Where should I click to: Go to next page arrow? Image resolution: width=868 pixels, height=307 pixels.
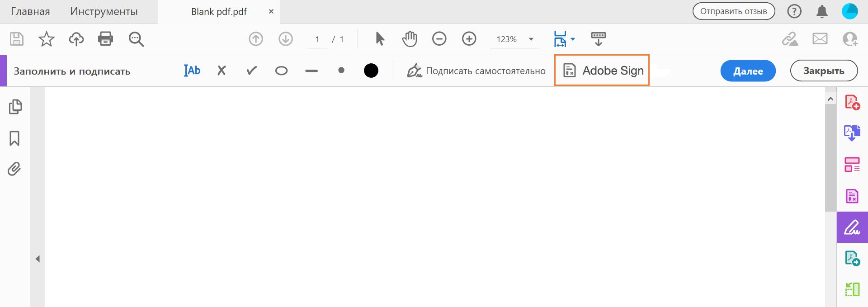tap(286, 39)
